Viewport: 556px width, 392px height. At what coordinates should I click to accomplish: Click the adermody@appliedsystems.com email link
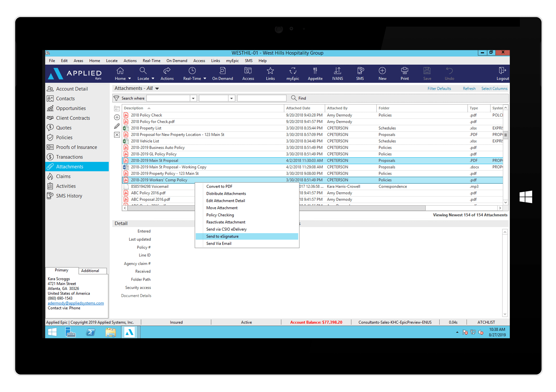point(76,303)
